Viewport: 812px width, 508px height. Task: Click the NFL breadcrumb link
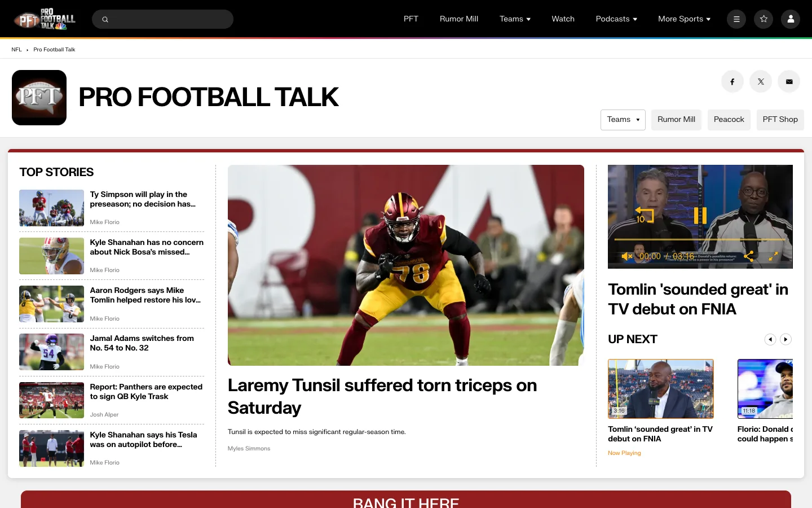[x=16, y=50]
